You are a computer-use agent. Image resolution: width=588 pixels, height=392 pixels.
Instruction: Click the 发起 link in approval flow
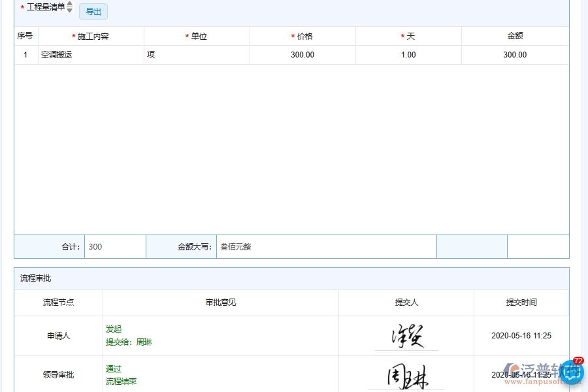[x=112, y=329]
